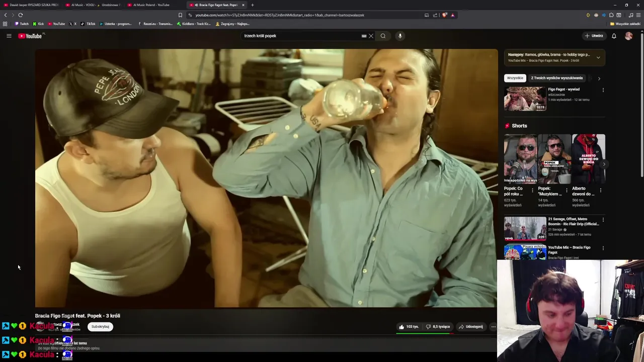Open options menu for Figo Fagot - wywiad

click(x=603, y=90)
